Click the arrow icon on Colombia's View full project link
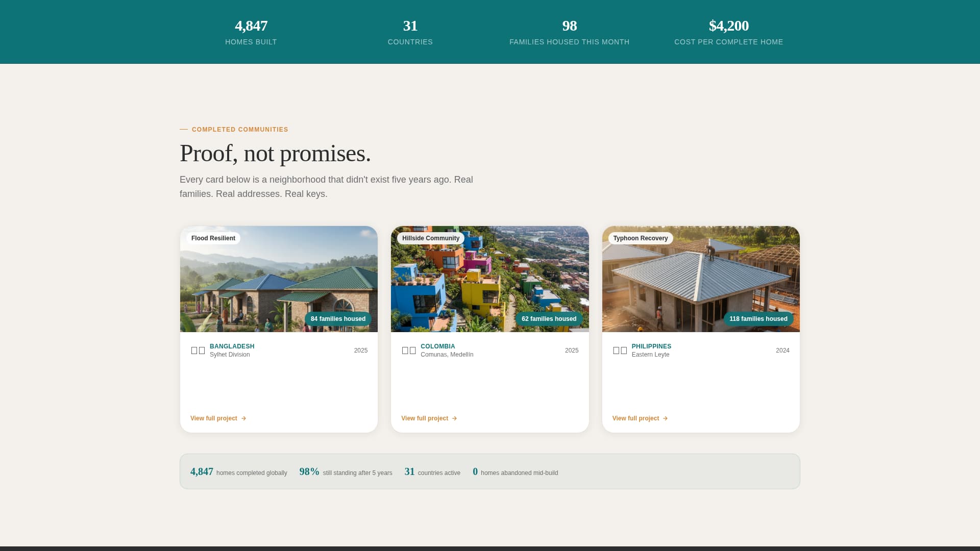Image resolution: width=980 pixels, height=551 pixels. tap(454, 418)
